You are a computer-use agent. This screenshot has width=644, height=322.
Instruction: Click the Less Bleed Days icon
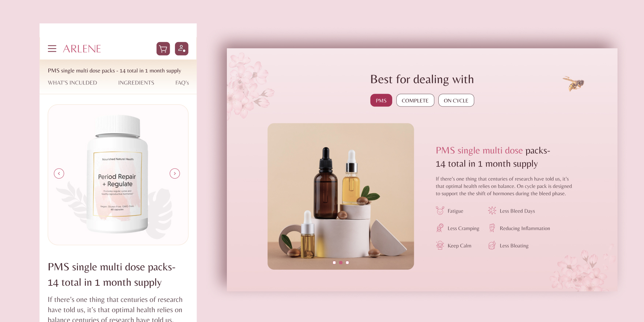click(x=492, y=211)
